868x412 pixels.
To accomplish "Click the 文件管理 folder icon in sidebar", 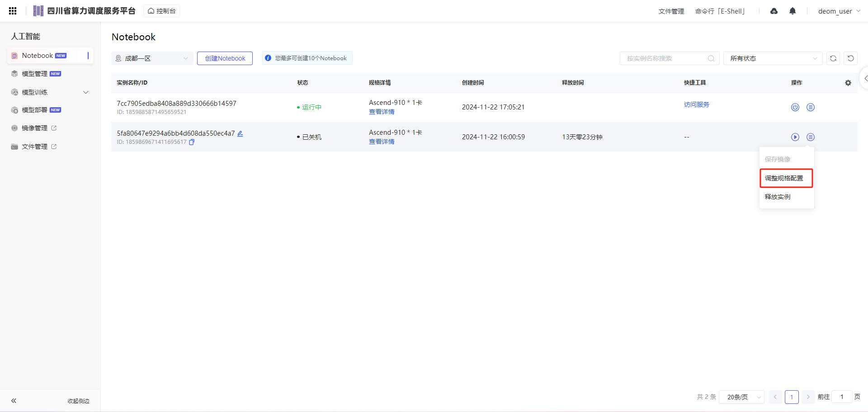I will [14, 147].
